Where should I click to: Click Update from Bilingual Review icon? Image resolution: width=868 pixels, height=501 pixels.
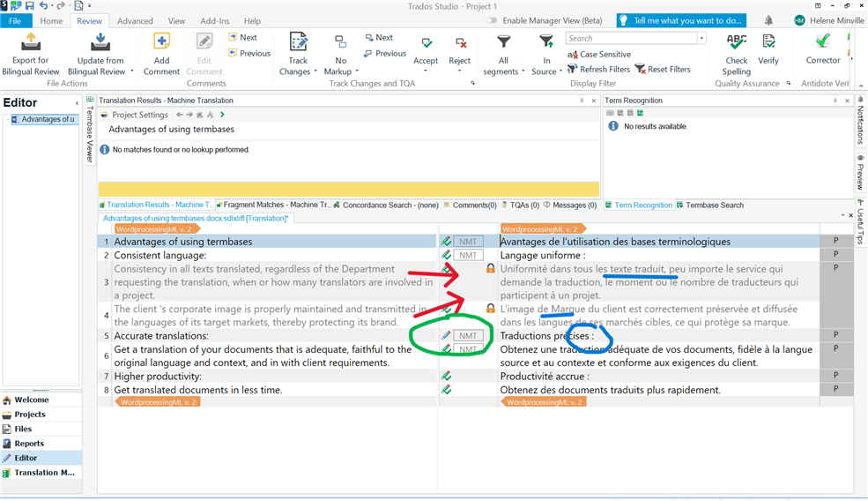pyautogui.click(x=100, y=42)
